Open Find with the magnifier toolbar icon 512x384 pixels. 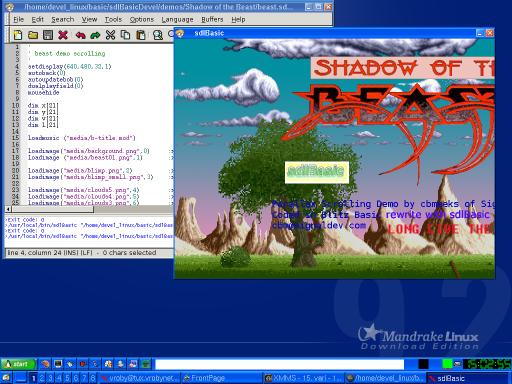point(158,35)
